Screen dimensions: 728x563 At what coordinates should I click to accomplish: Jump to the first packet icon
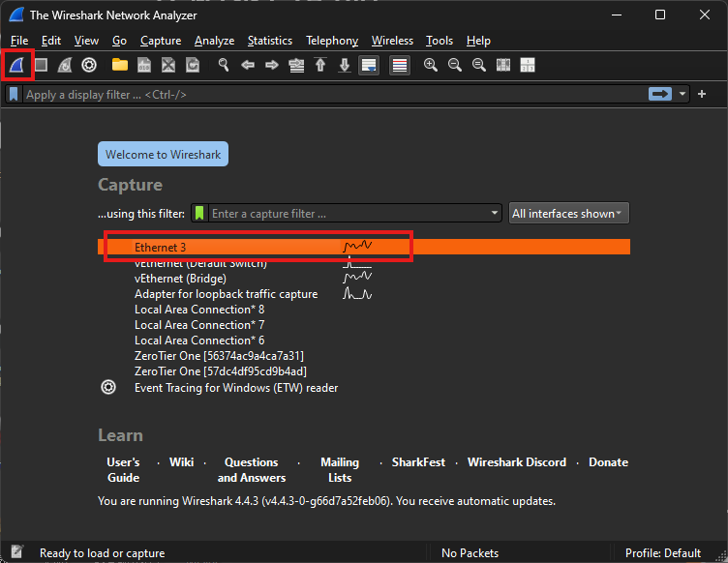(x=320, y=65)
